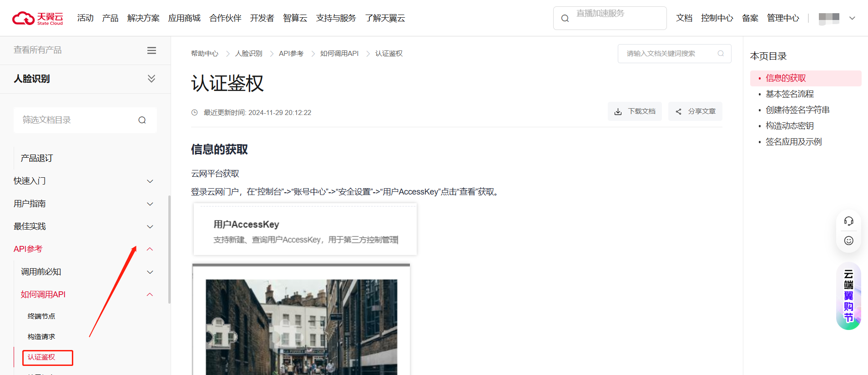This screenshot has width=868, height=375.
Task: Jump to 构造动态密钥 in page contents
Action: tap(790, 126)
